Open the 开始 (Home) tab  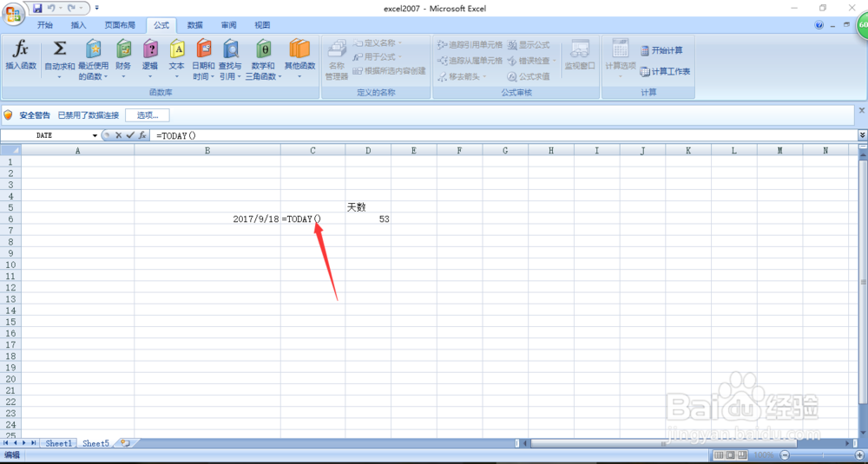click(45, 25)
